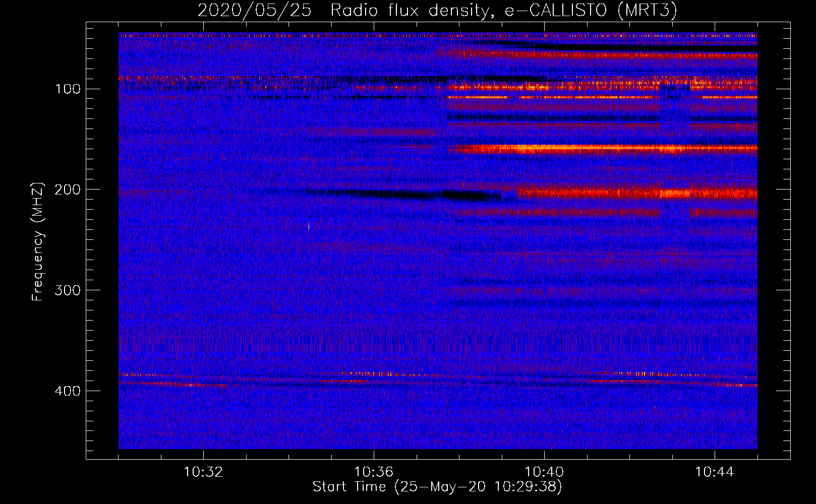The image size is (816, 504).
Task: Click the '300' frequency tick label
Action: (x=68, y=291)
